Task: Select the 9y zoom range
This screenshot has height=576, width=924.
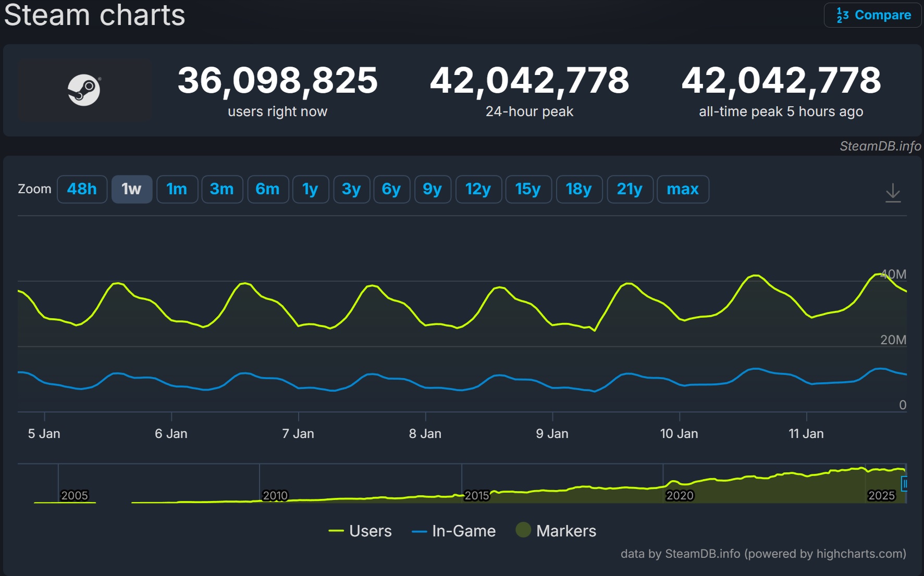Action: click(433, 189)
